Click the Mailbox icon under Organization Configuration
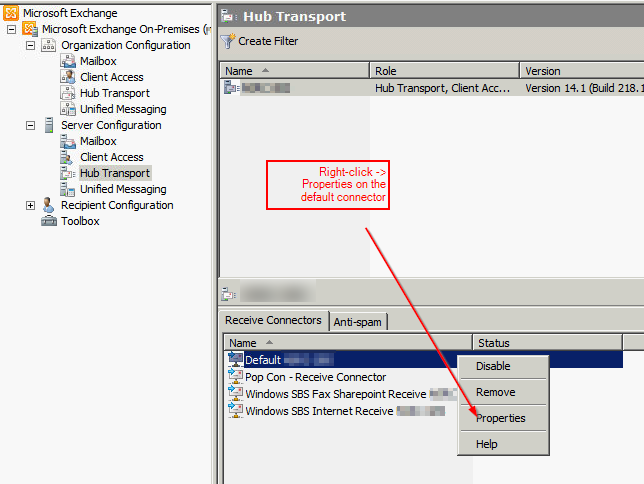The height and width of the screenshot is (484, 644). 68,61
